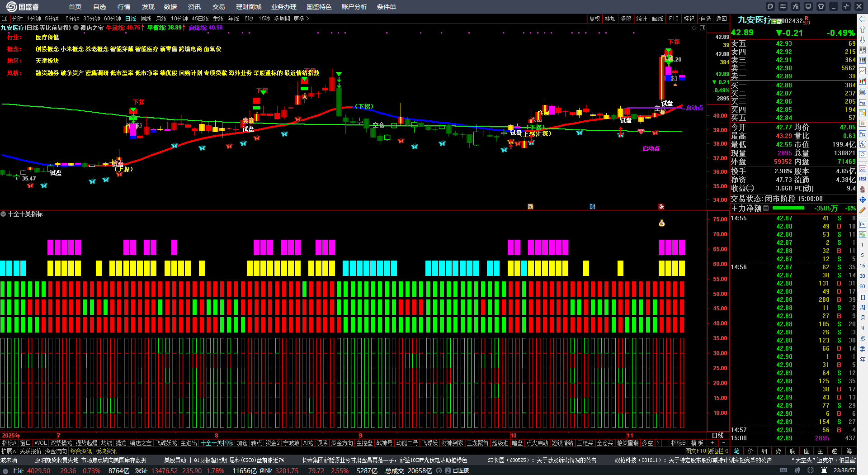Image resolution: width=868 pixels, height=475 pixels.
Task: Toggle the layout panel icon before 分时
Action: pos(5,19)
